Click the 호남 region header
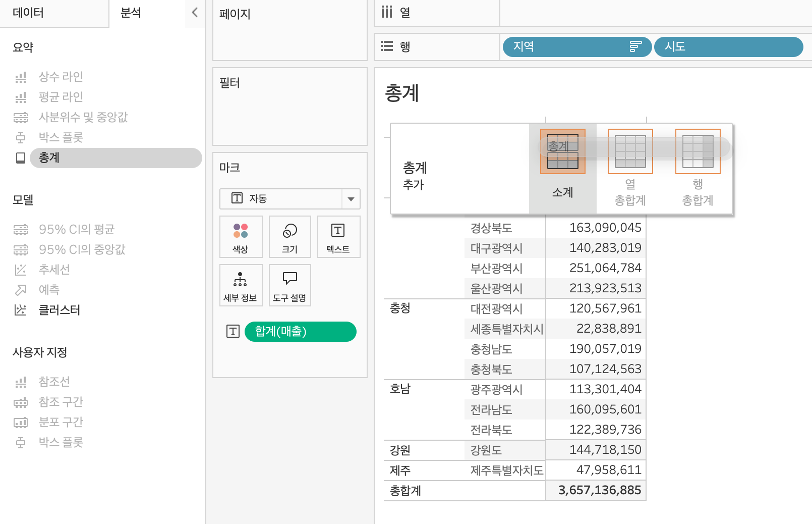 pyautogui.click(x=400, y=389)
